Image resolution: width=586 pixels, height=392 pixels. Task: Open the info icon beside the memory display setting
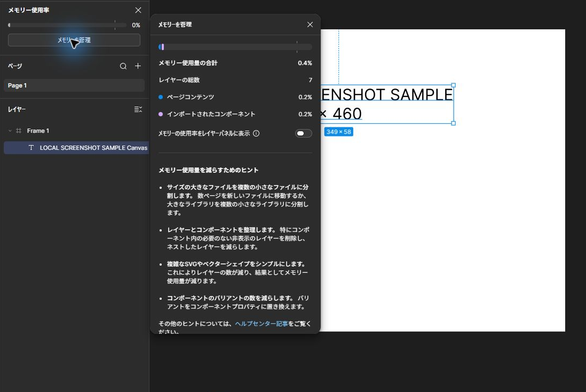coord(256,133)
